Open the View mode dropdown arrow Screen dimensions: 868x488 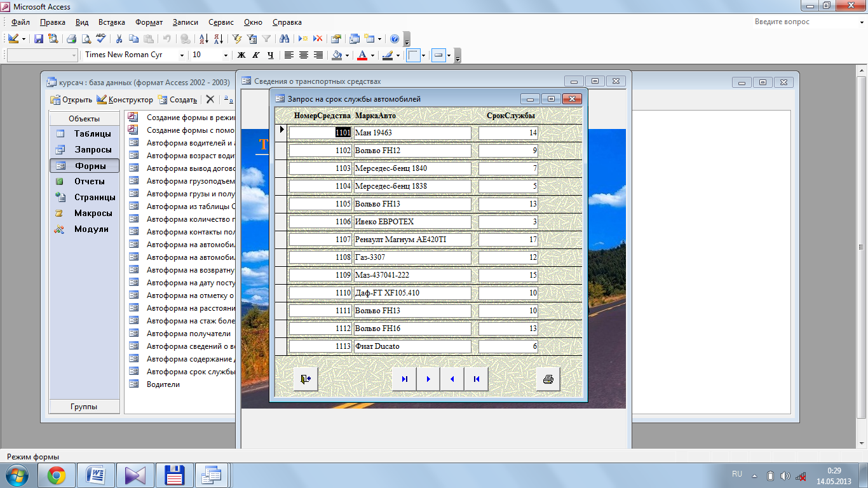click(24, 39)
